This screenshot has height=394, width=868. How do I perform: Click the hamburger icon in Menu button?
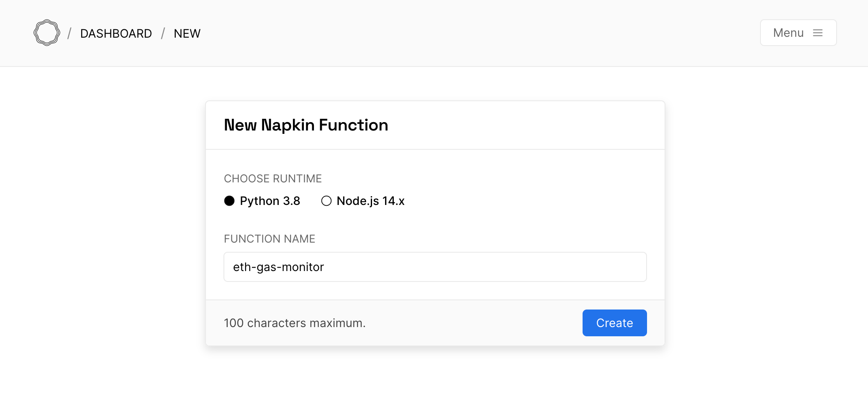tap(817, 33)
